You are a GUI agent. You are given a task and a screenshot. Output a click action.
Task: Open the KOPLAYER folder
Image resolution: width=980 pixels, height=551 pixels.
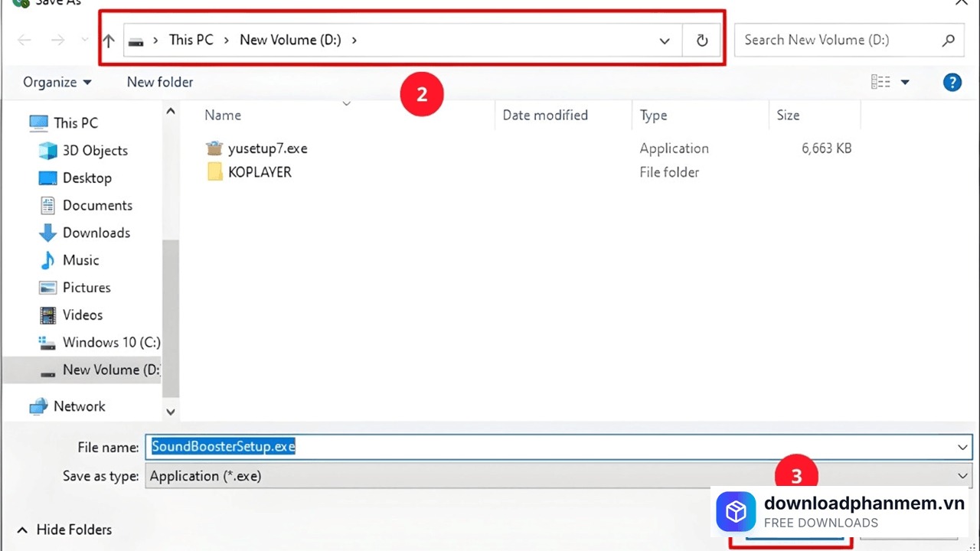[x=260, y=171]
